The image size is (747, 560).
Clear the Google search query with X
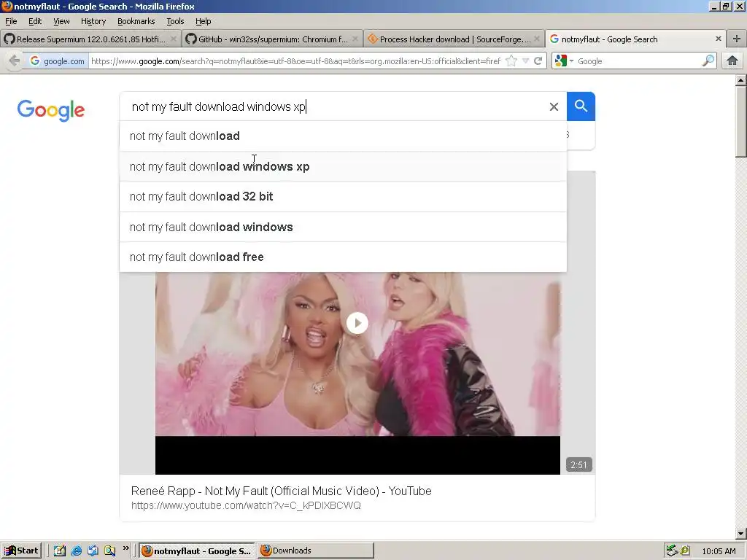[554, 106]
